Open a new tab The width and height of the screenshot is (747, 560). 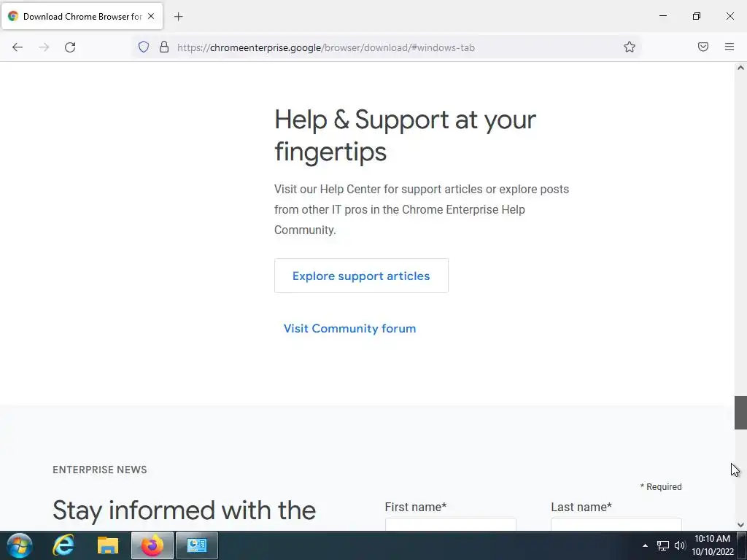[178, 17]
